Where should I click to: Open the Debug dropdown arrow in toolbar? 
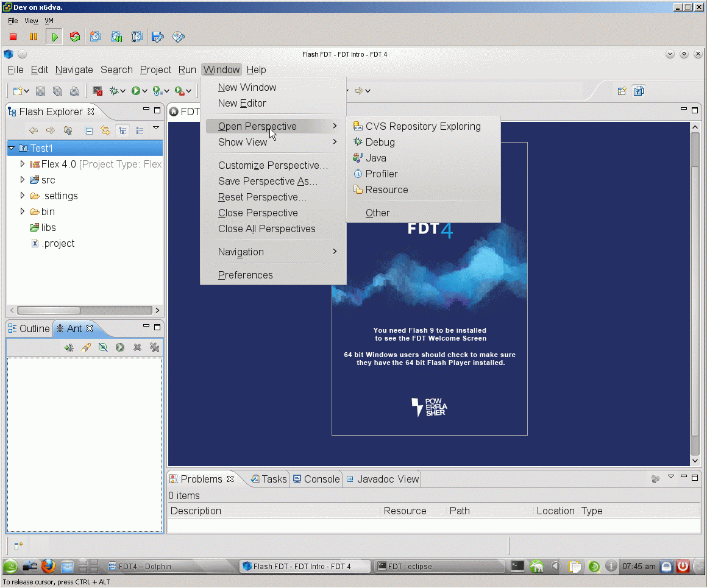(123, 91)
